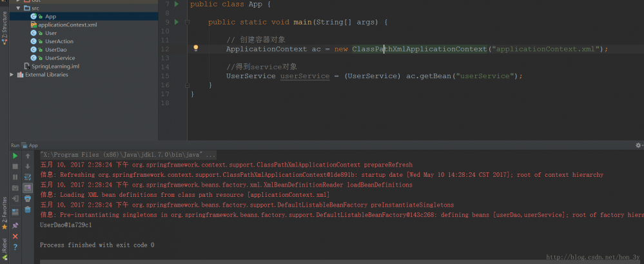Click the Dump Threads camera icon

click(15, 188)
